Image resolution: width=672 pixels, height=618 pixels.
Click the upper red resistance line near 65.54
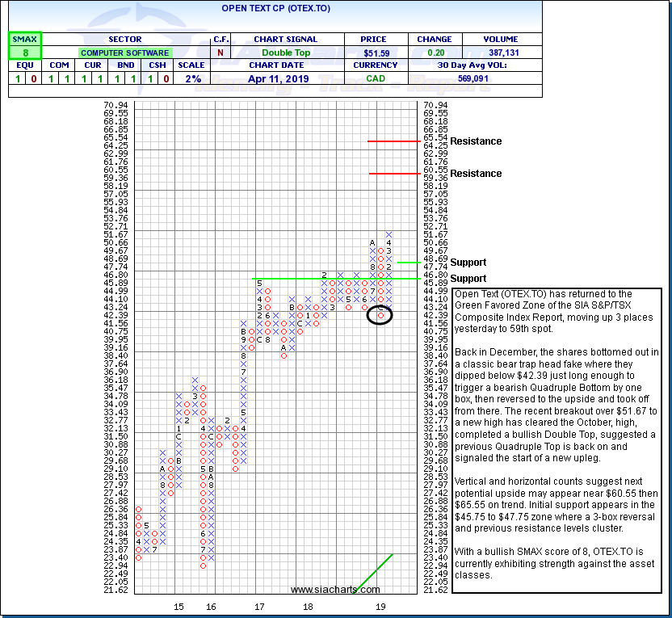click(x=390, y=141)
